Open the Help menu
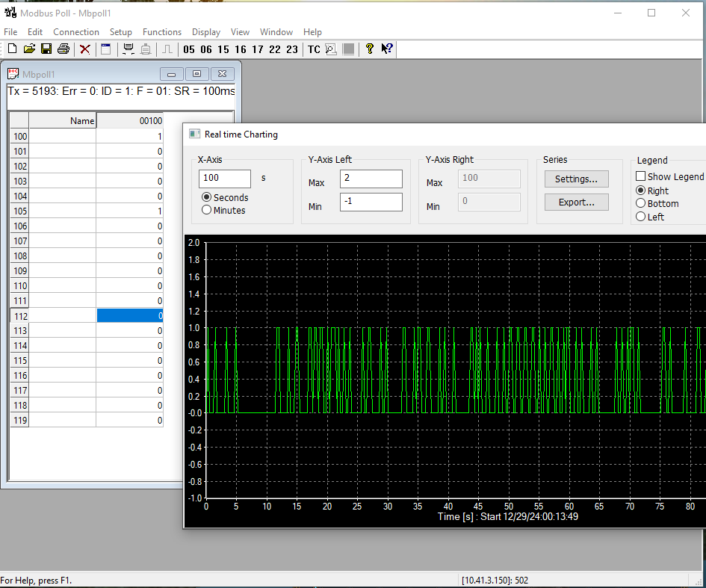 pos(312,32)
